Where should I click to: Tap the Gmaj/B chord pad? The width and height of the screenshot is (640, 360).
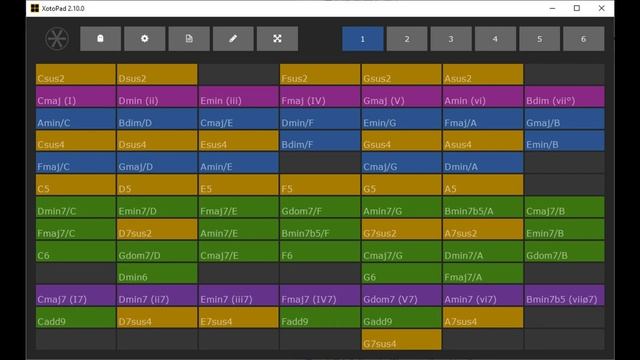coord(564,118)
